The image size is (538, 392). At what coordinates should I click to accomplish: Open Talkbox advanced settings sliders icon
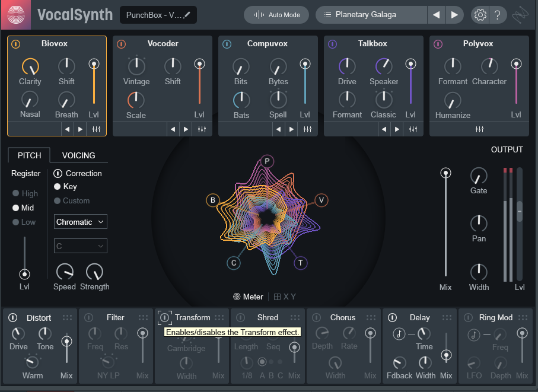[x=413, y=129]
